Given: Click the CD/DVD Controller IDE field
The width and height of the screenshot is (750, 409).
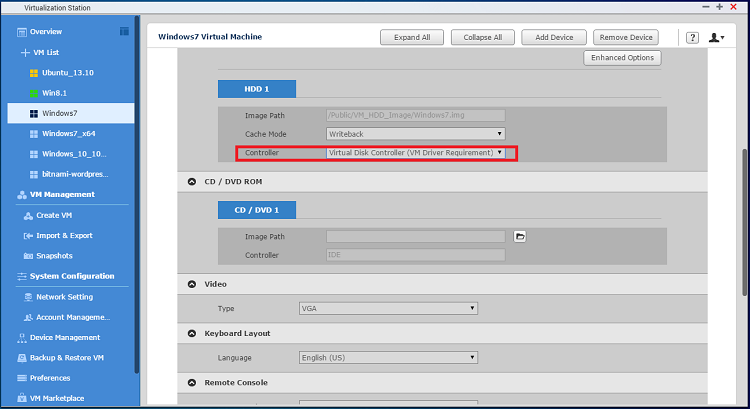Looking at the screenshot, I should (416, 255).
